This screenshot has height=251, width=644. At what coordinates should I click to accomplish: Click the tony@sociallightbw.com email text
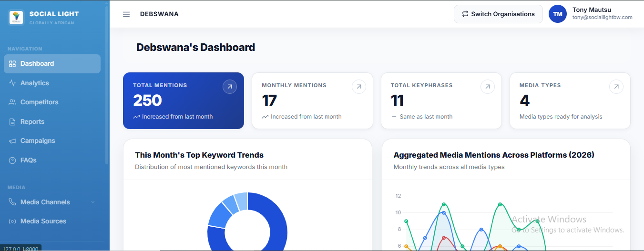click(x=602, y=17)
